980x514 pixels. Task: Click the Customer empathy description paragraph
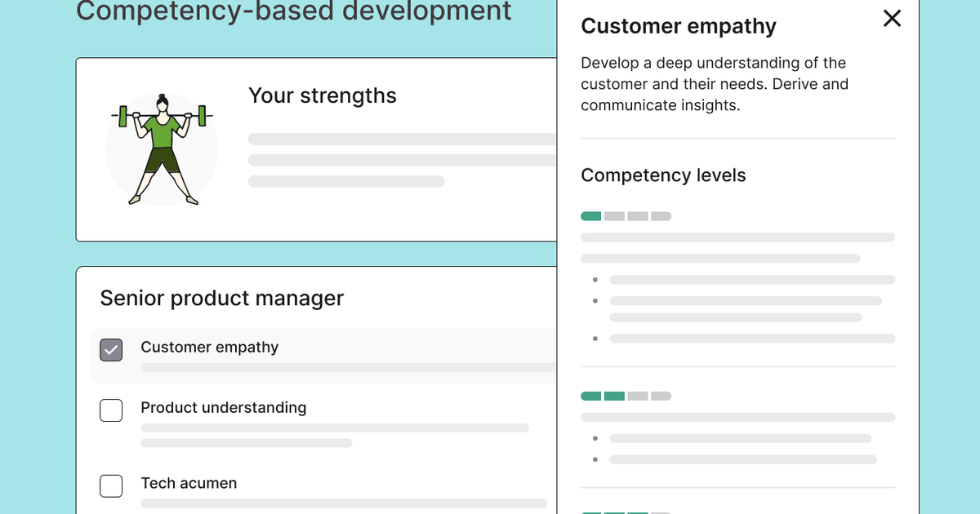pyautogui.click(x=715, y=83)
